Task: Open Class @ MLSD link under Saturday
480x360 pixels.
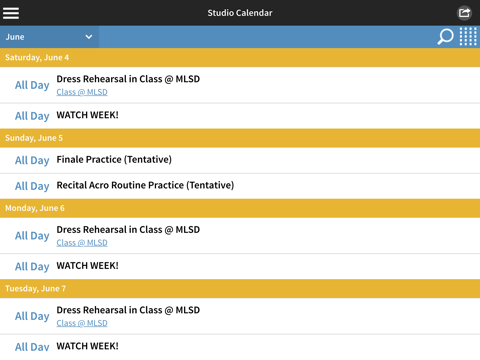Action: [x=82, y=92]
